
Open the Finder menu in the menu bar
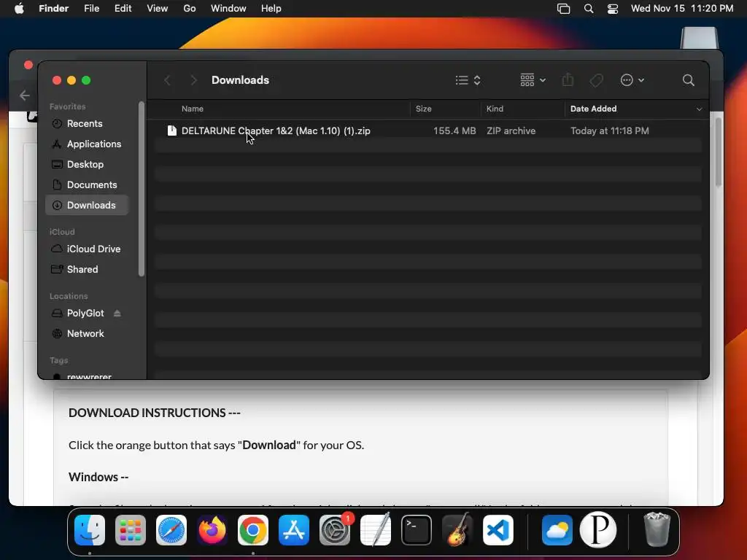[53, 9]
